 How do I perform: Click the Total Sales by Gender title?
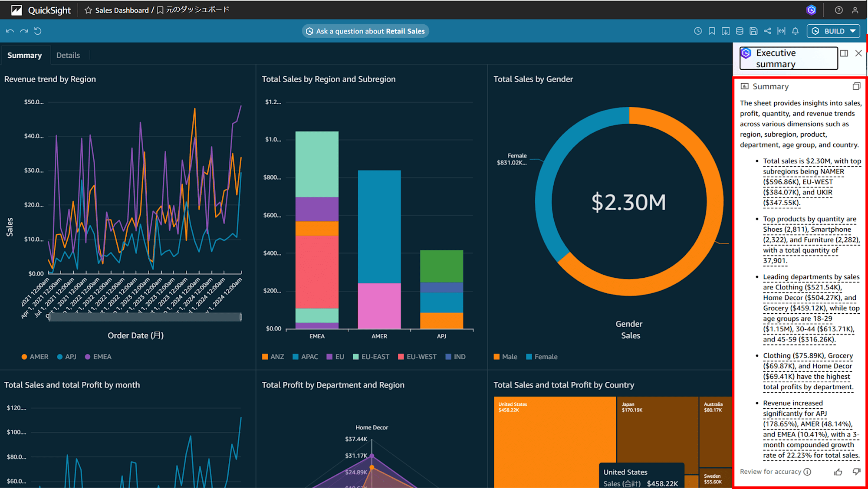(x=533, y=79)
